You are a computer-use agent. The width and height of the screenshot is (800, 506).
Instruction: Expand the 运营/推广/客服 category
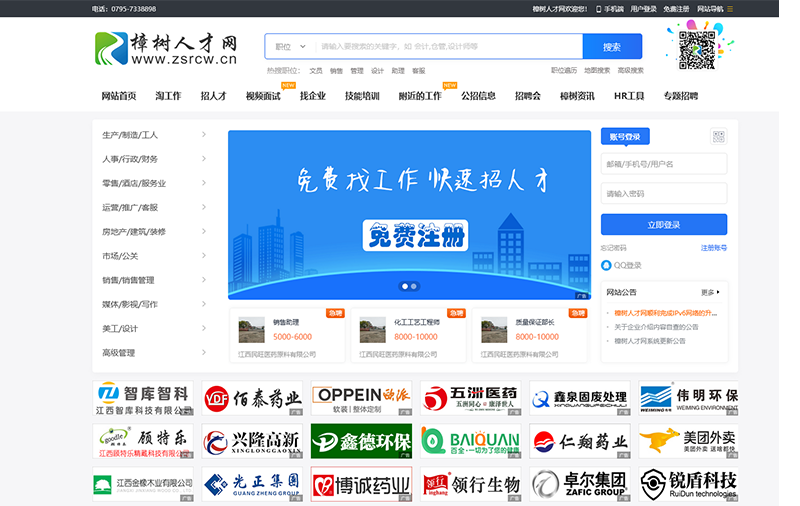(x=154, y=208)
